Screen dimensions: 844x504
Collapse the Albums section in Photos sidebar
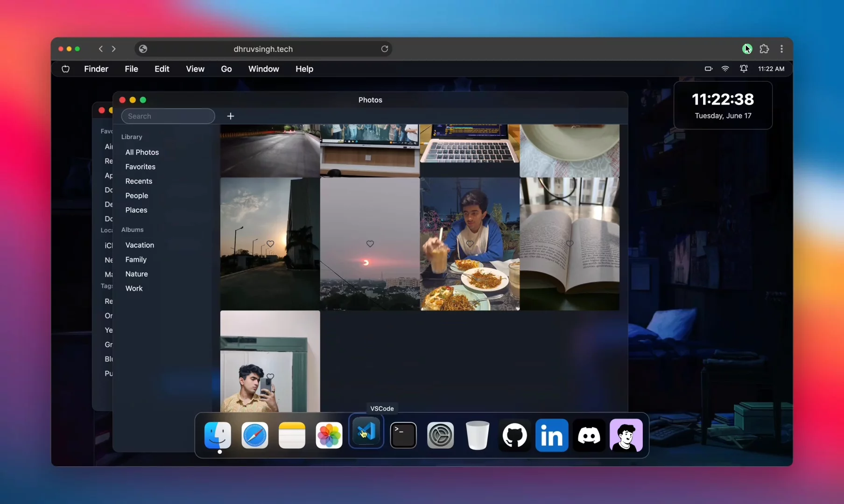[133, 230]
